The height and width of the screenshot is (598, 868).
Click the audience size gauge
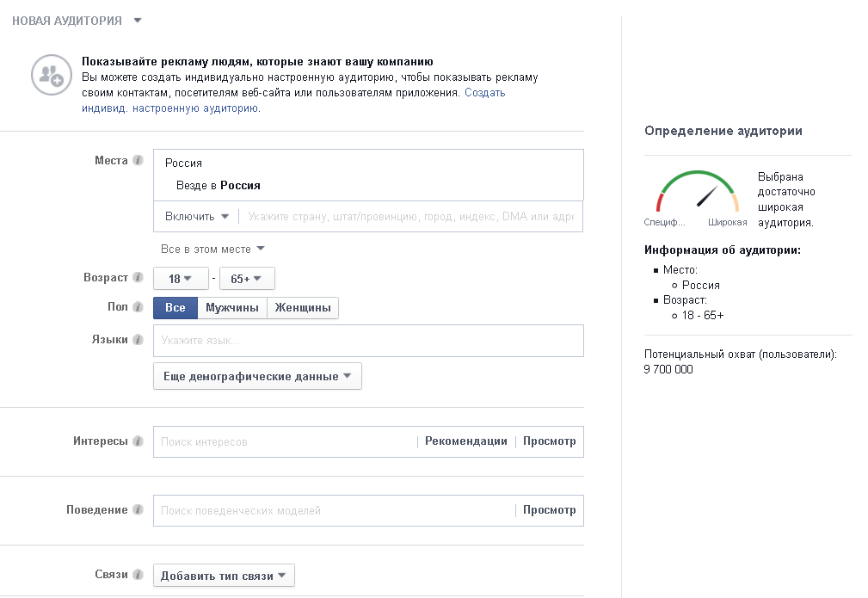[x=698, y=193]
